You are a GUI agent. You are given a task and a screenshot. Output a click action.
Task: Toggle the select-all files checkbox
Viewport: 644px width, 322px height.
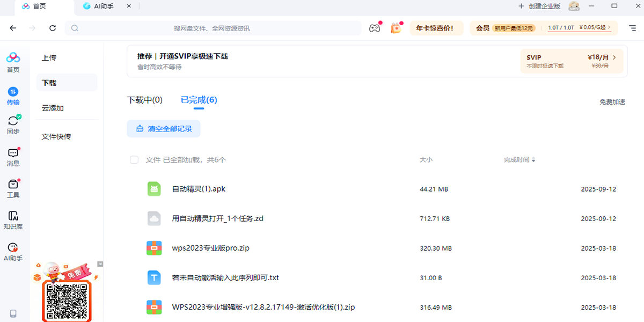click(134, 160)
